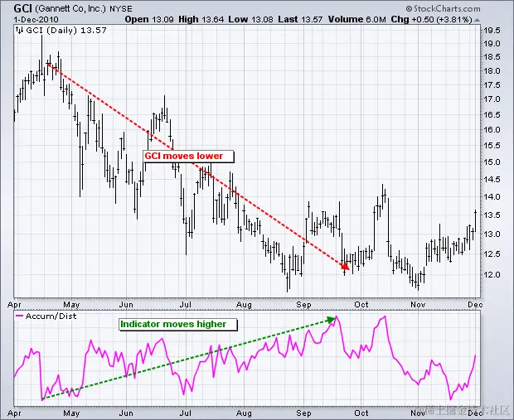The height and width of the screenshot is (420, 514).
Task: Click the bar-chart icon before 'GCI (Daily)'
Action: [x=19, y=31]
